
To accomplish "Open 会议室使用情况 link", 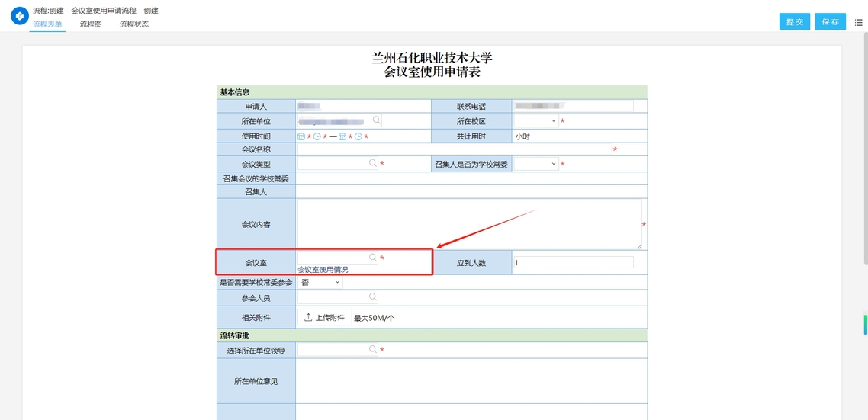I will tap(323, 270).
